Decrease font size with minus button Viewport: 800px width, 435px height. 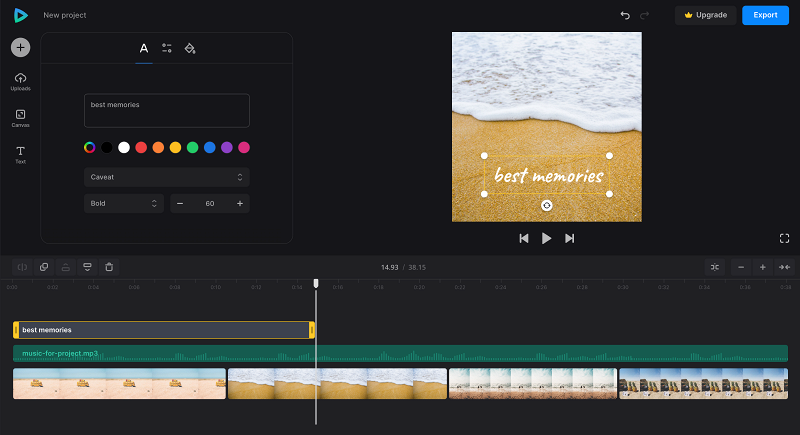click(180, 203)
